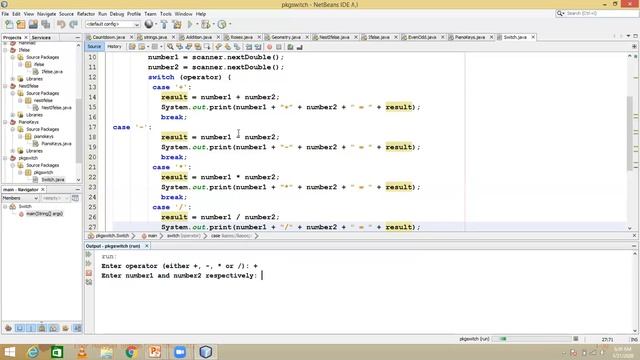This screenshot has width=640, height=360.
Task: Toggle the Source view button in editor
Action: pos(94,47)
